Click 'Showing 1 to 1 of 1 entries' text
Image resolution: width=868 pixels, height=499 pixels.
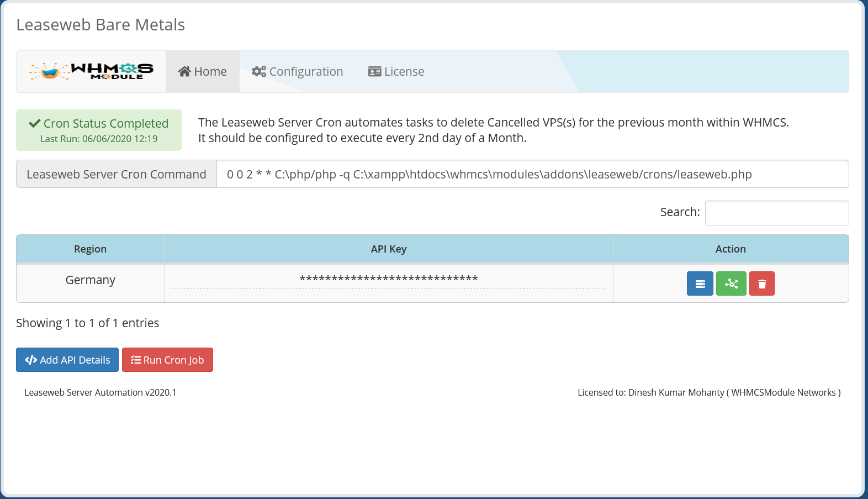(88, 323)
